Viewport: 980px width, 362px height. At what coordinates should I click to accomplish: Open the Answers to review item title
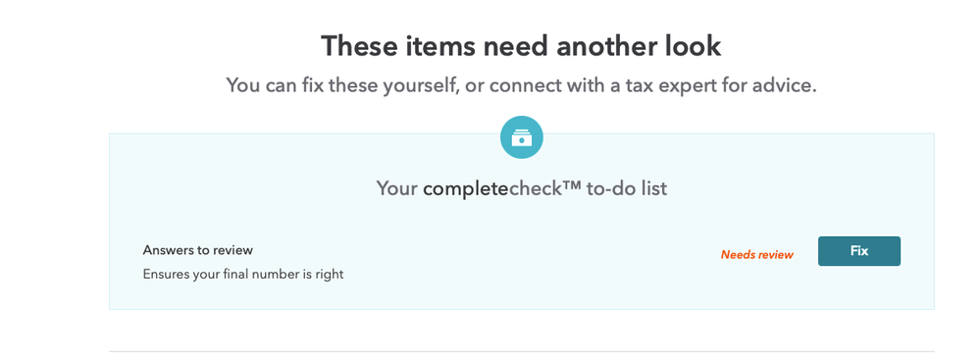(197, 250)
